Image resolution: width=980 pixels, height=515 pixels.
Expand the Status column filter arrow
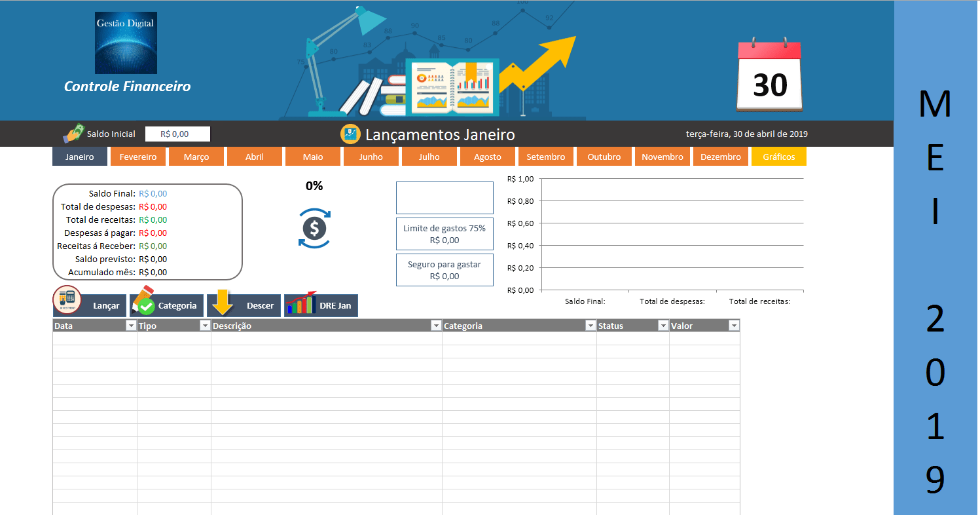[662, 326]
